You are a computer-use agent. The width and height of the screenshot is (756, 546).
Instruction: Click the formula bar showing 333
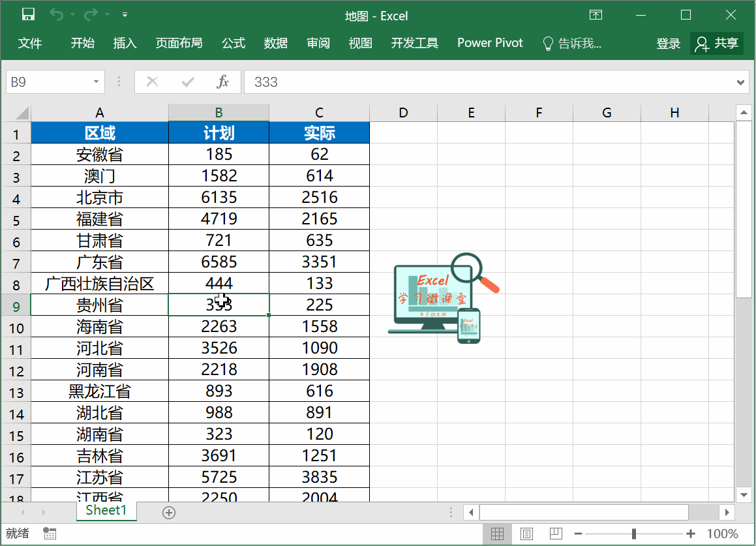click(x=489, y=82)
